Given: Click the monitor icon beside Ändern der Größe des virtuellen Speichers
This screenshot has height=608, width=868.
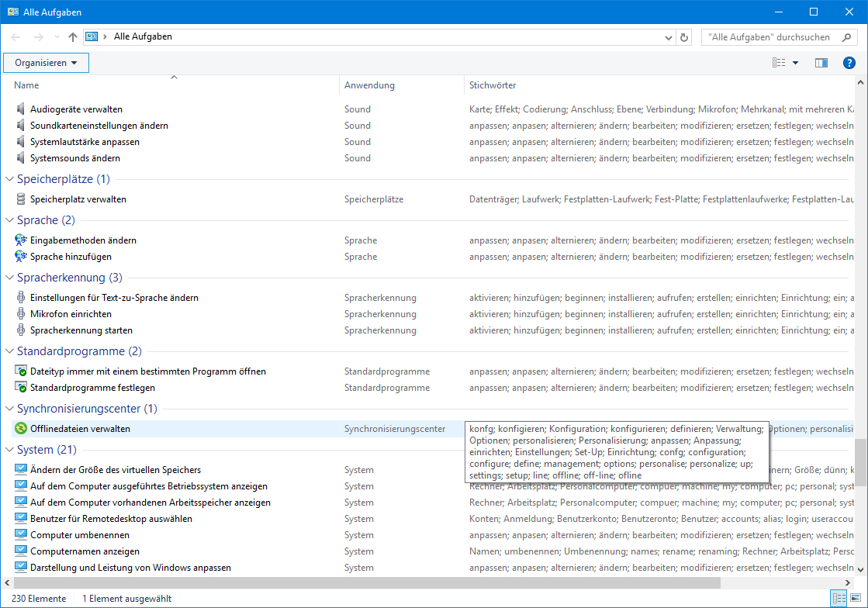Looking at the screenshot, I should (20, 469).
